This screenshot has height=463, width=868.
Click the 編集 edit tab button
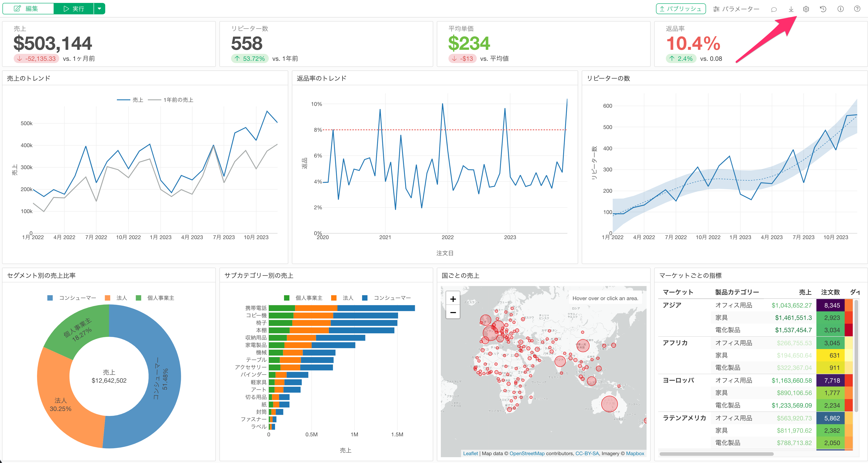coord(28,9)
